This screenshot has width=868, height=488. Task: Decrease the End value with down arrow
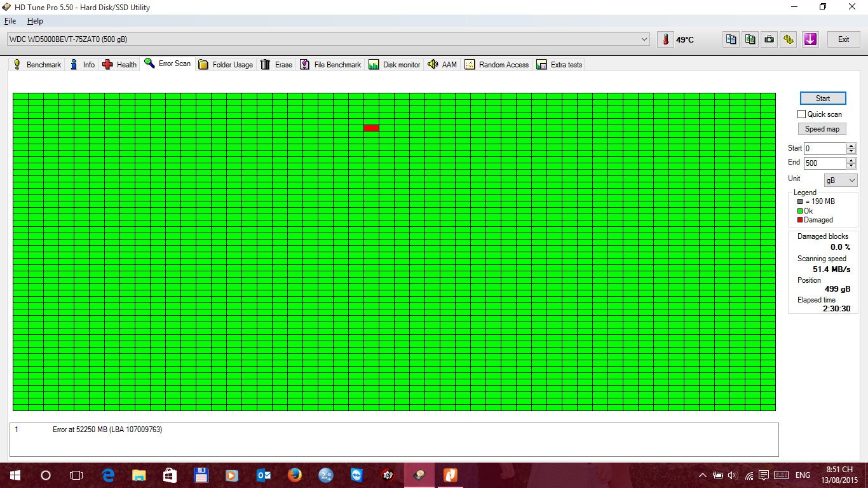pos(851,166)
